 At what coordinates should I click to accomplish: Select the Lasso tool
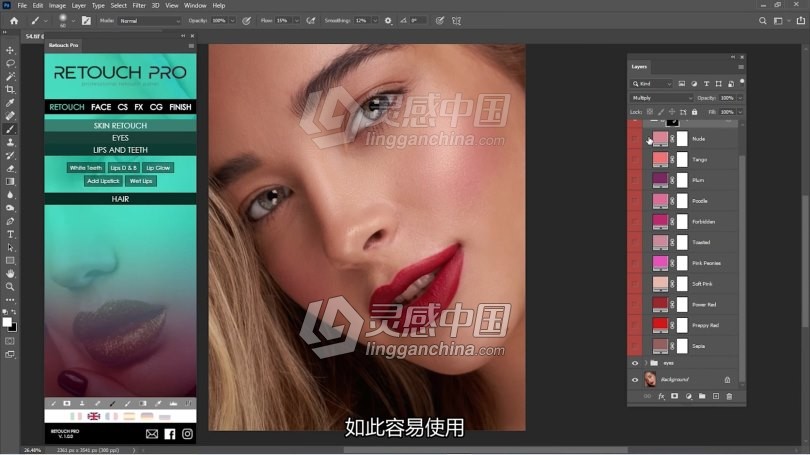[10, 63]
